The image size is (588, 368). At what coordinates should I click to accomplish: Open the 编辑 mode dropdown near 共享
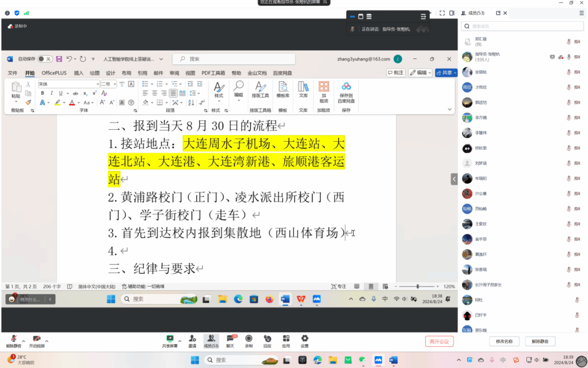[x=420, y=73]
